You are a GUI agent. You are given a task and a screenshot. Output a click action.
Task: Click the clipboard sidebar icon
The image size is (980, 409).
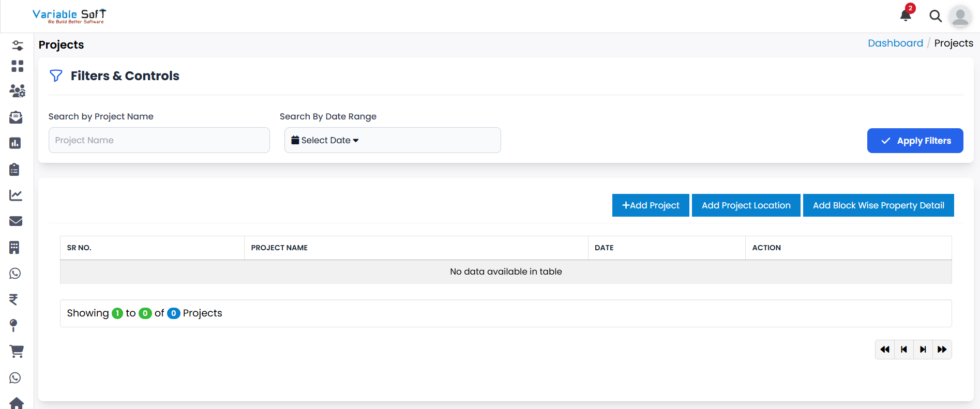(14, 169)
